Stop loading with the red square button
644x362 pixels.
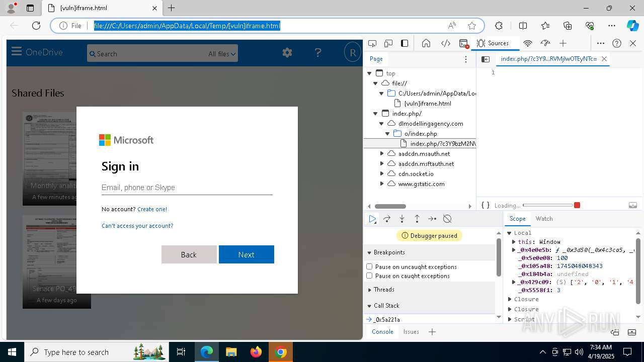[577, 205]
